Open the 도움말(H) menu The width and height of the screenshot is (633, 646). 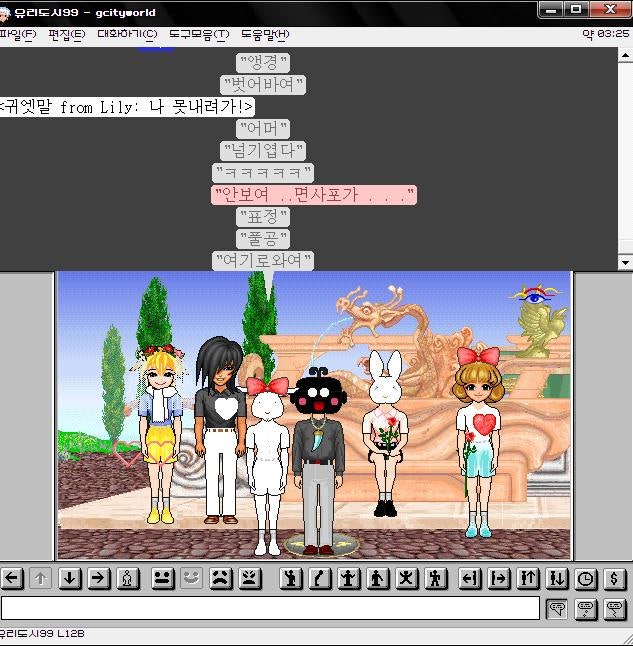(x=264, y=34)
